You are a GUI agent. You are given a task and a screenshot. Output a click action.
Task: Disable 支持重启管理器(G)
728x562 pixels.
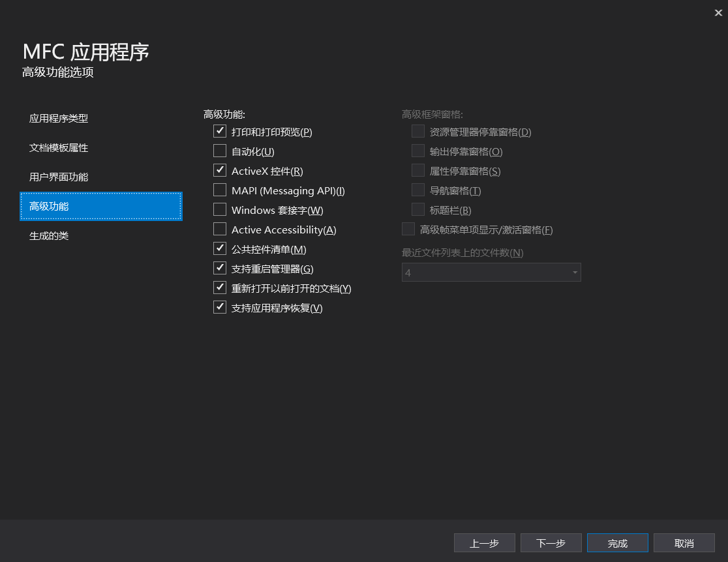click(220, 268)
